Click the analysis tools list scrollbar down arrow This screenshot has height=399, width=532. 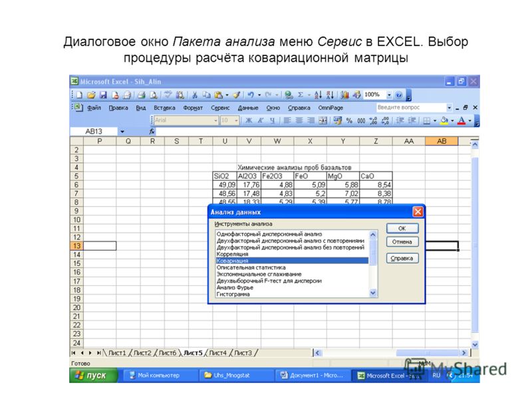373,293
